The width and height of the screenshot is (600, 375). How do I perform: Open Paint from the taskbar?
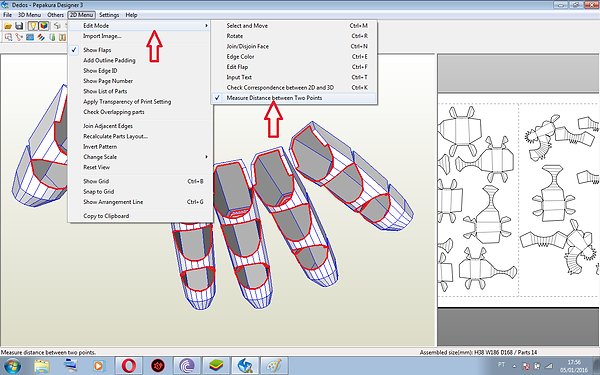tap(274, 366)
